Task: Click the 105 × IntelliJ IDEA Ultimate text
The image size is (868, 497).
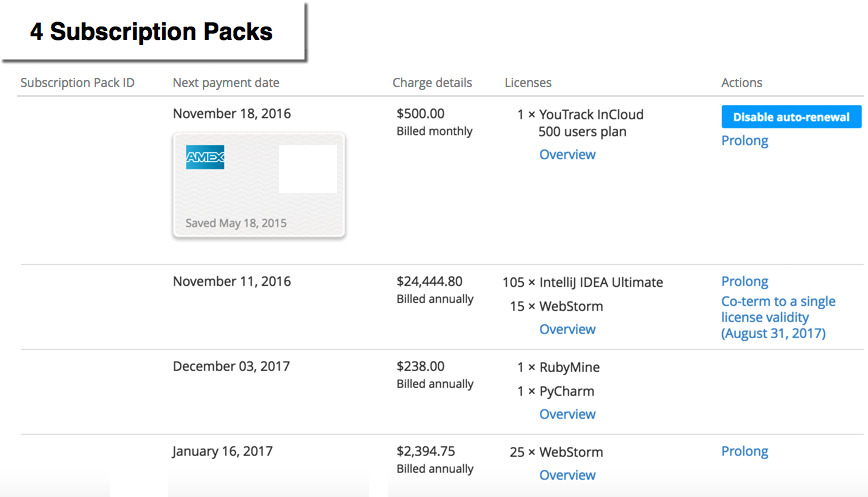Action: click(x=582, y=282)
